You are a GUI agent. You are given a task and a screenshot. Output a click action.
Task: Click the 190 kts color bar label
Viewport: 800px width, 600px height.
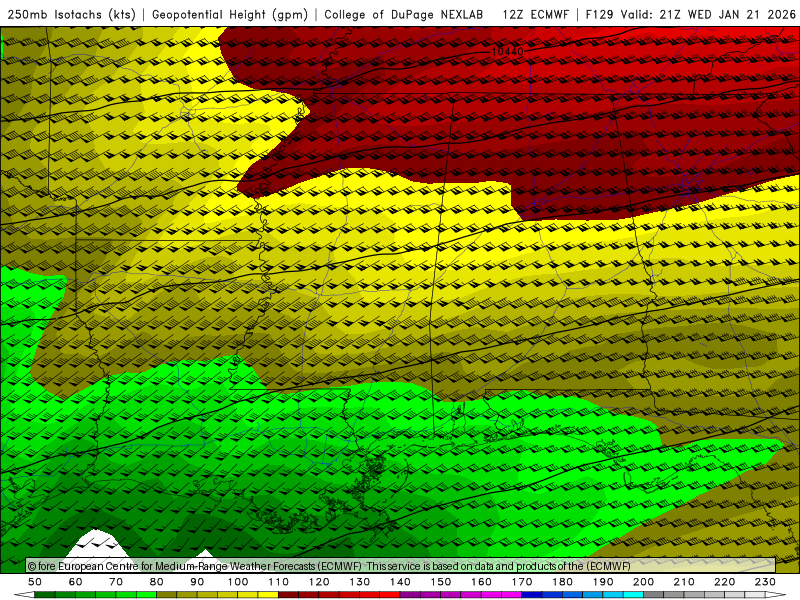(x=603, y=582)
